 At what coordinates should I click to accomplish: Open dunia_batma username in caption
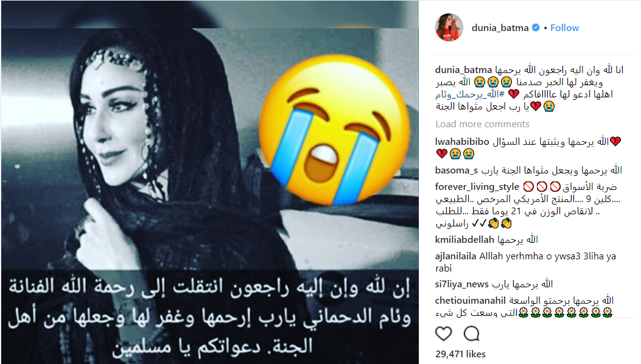click(464, 70)
